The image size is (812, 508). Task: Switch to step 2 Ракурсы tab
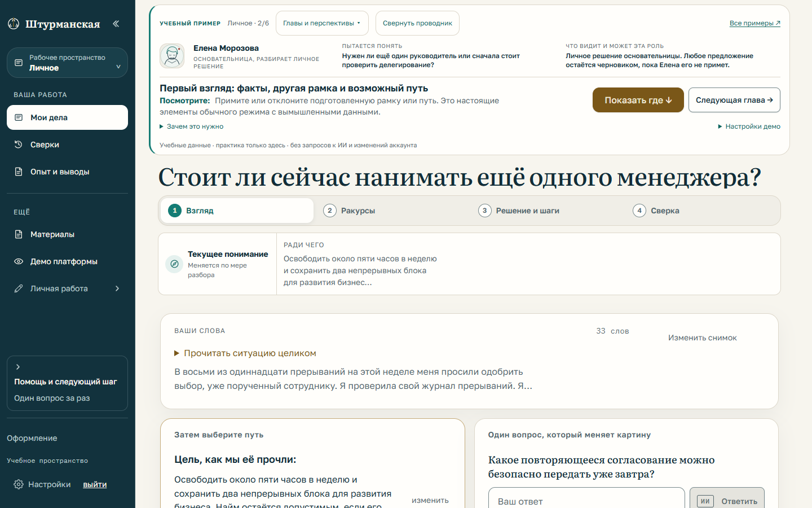coord(392,211)
